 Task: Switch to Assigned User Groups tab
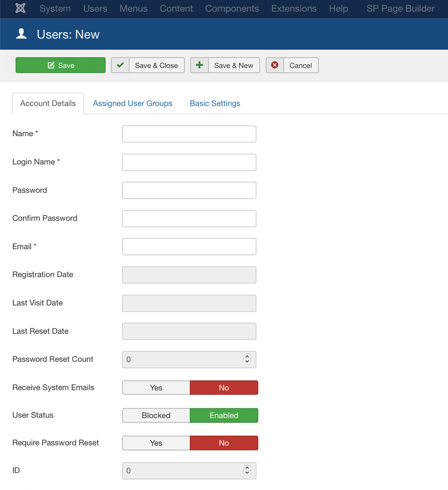(133, 103)
